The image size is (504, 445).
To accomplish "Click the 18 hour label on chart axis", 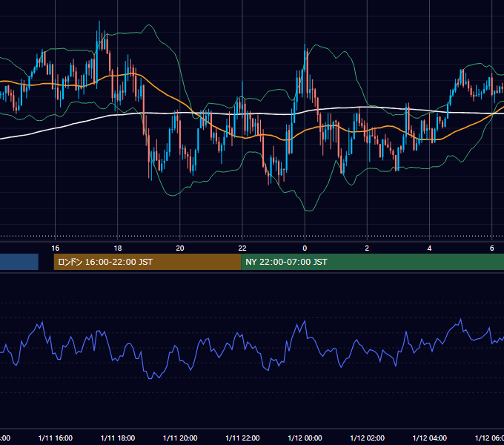I will click(118, 248).
